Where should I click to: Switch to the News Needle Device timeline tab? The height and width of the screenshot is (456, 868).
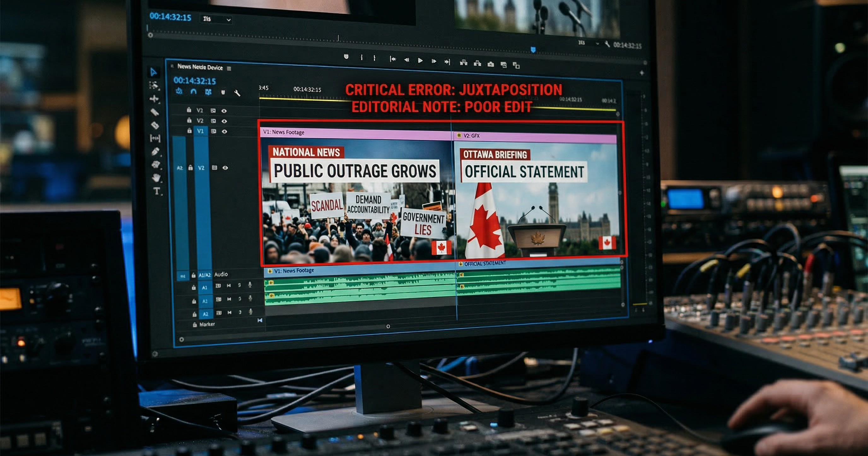point(201,68)
